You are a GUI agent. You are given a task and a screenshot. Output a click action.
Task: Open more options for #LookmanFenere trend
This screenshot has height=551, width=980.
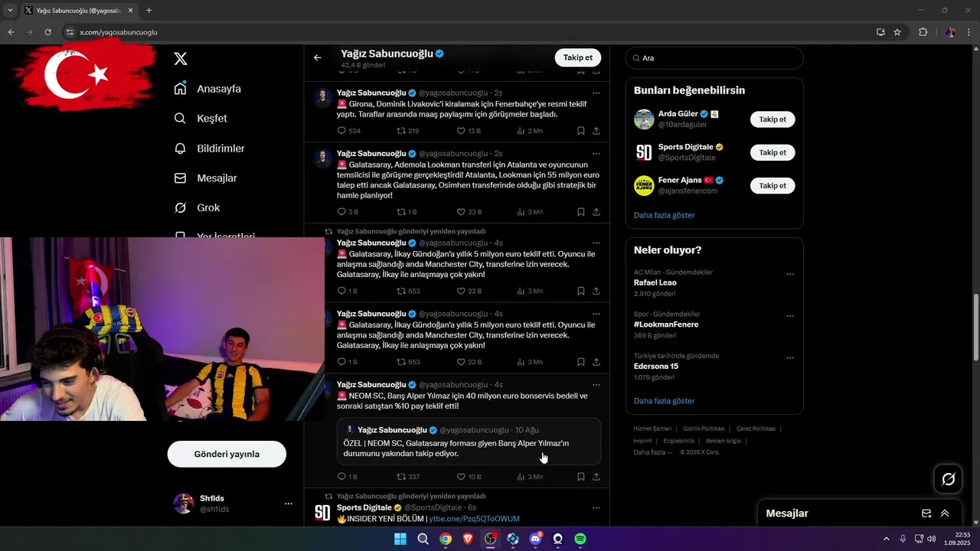click(790, 316)
